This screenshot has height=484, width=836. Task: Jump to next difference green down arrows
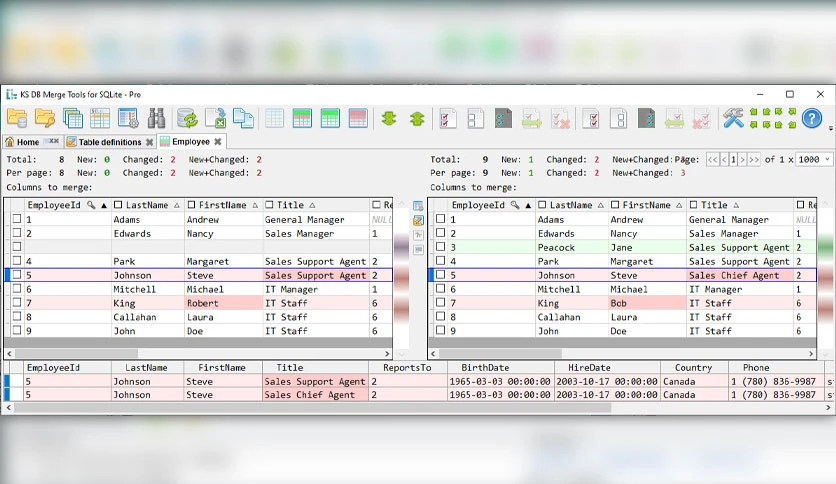(389, 118)
